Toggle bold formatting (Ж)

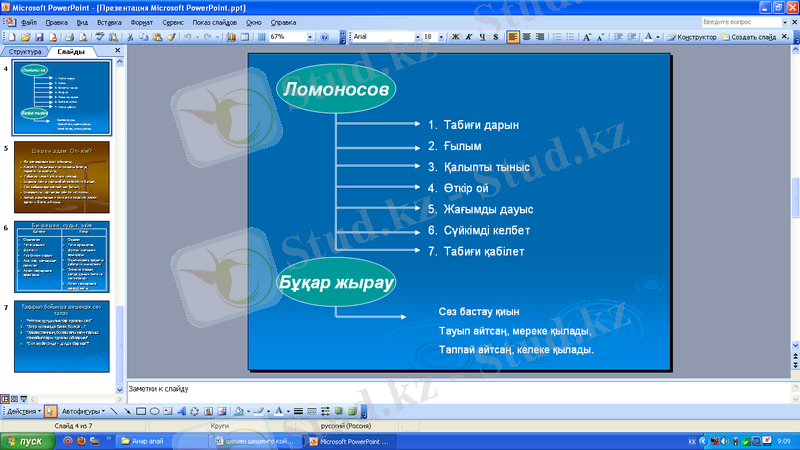point(455,37)
